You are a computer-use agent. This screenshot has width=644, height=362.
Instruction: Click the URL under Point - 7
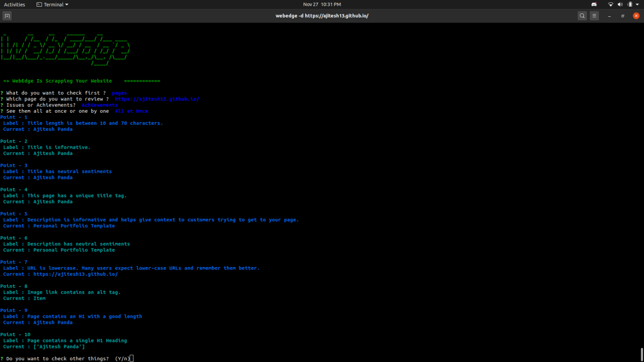(x=76, y=274)
